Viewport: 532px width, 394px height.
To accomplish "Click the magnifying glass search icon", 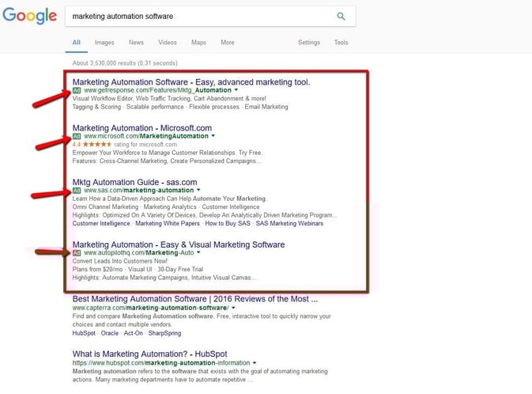I will (341, 16).
